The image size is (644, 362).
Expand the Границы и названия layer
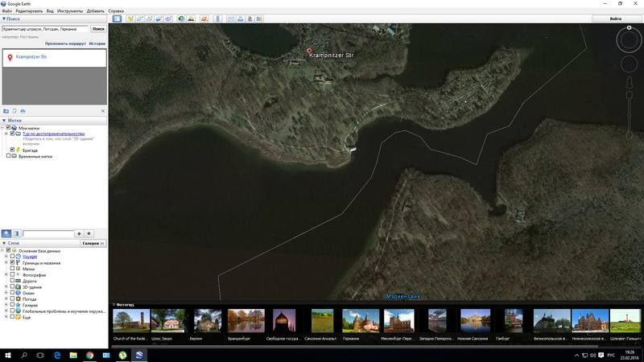pos(6,262)
